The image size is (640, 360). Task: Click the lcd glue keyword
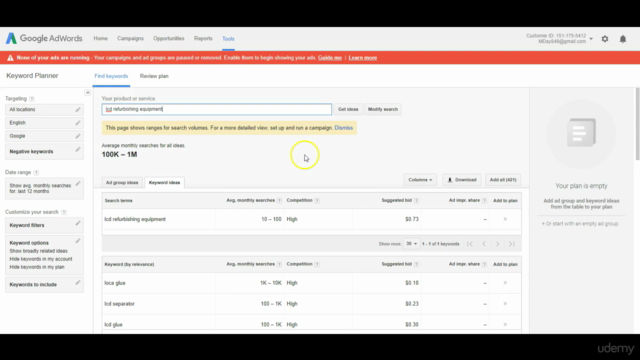click(x=113, y=324)
